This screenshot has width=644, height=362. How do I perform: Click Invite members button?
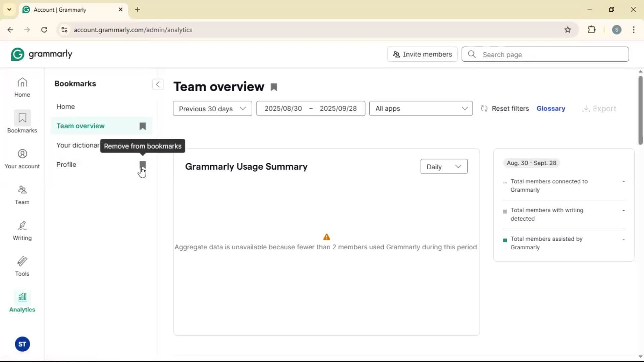point(422,54)
